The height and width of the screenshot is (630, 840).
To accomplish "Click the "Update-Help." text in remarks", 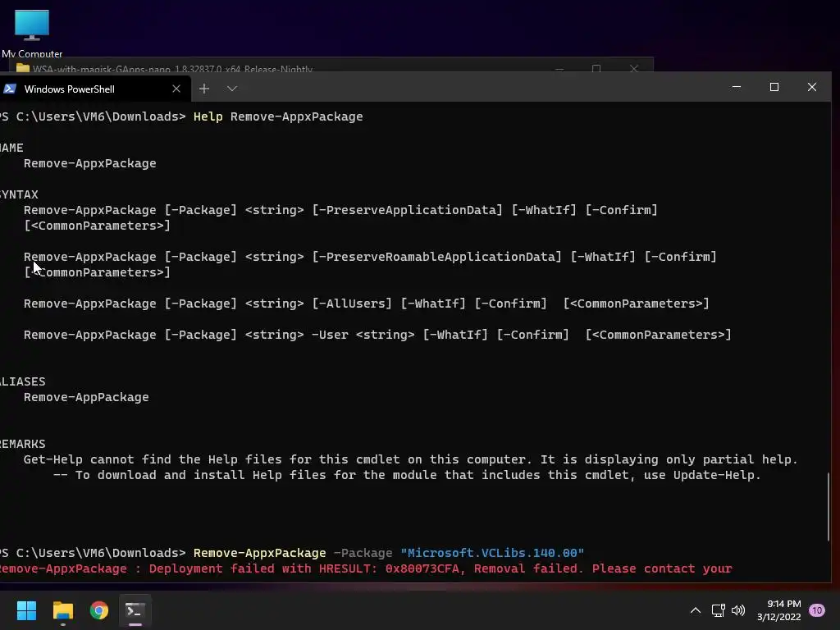I will coord(717,475).
